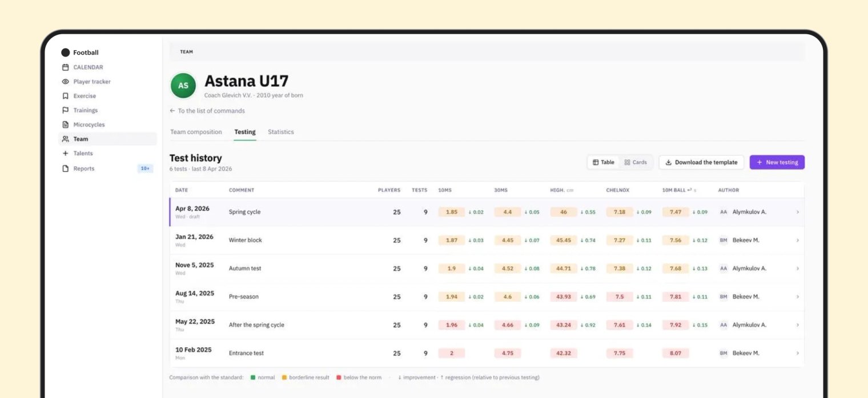This screenshot has width=868, height=398.
Task: Click the 1.85 value in Spring cycle row
Action: pos(452,212)
